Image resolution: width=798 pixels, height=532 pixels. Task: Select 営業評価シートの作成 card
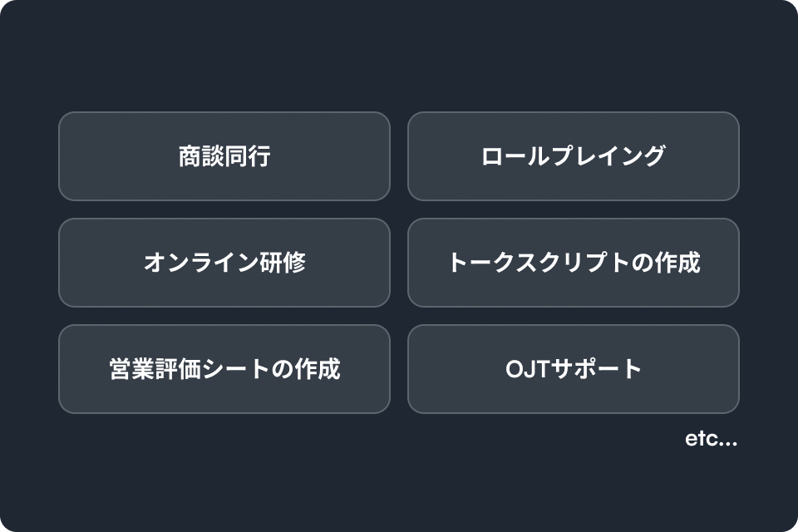224,369
